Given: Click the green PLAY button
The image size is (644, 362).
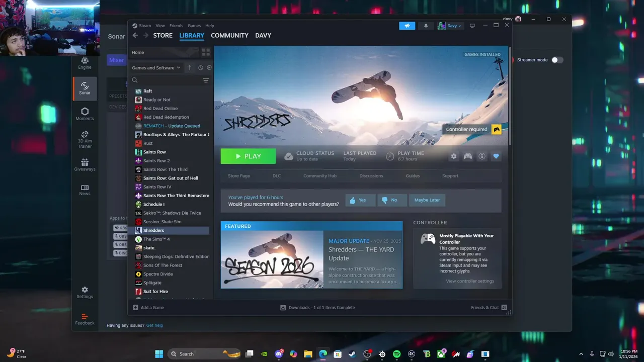Looking at the screenshot, I should pos(248,156).
